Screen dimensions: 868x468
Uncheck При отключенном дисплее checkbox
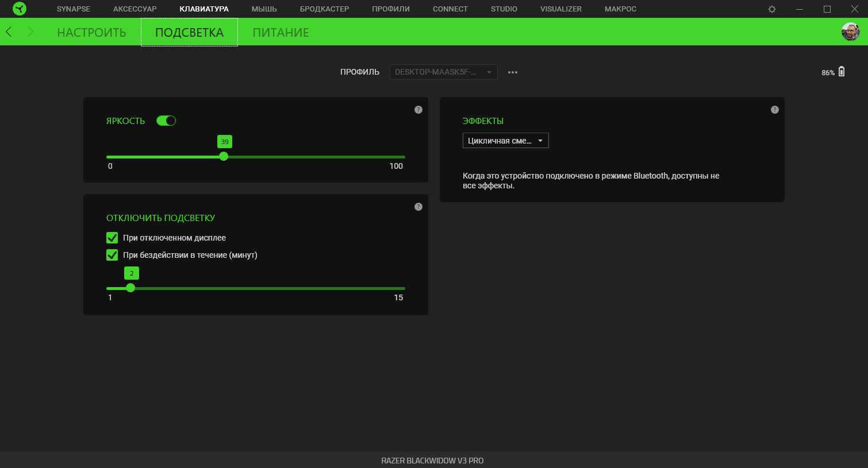pos(112,238)
